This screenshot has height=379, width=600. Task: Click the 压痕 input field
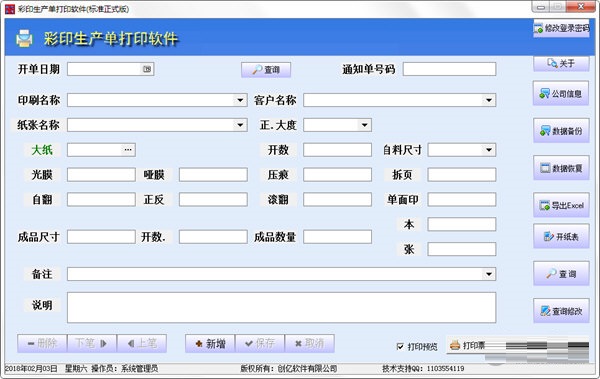pos(337,175)
